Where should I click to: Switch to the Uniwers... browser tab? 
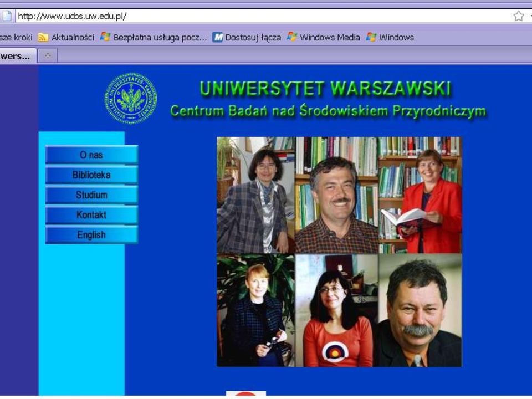pyautogui.click(x=18, y=55)
